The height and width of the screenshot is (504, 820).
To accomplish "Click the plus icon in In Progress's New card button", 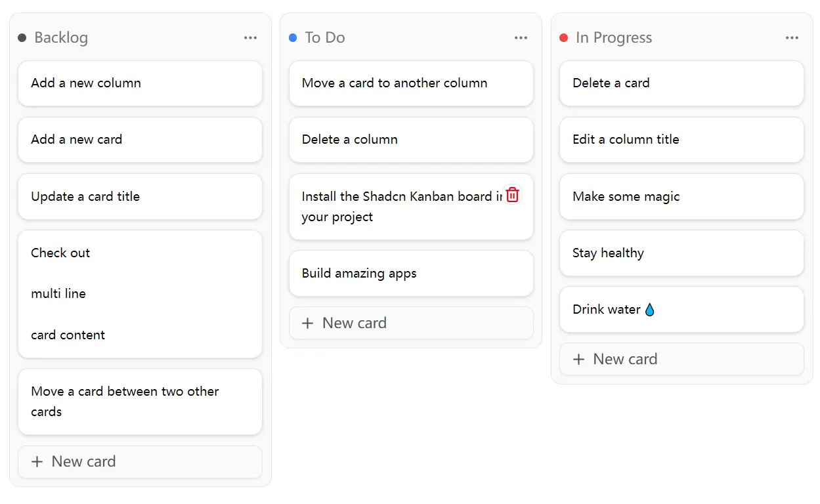I will (580, 359).
